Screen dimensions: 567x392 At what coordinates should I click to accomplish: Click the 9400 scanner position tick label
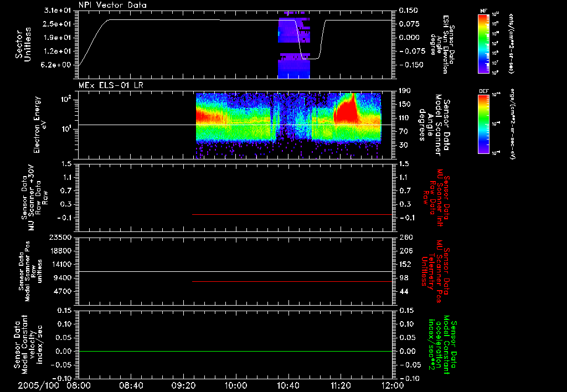63,278
